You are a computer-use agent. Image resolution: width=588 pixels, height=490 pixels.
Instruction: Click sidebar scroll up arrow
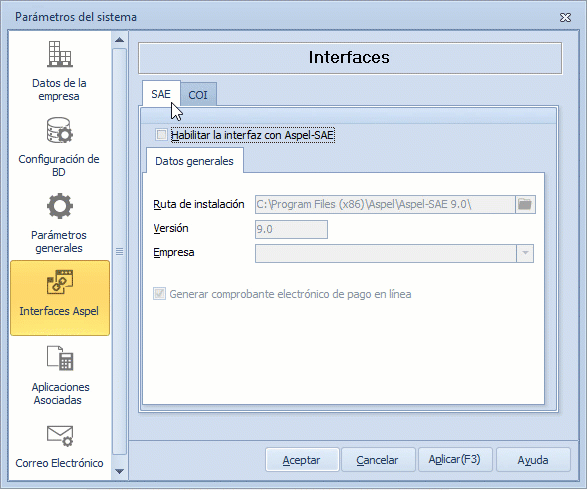[120, 40]
